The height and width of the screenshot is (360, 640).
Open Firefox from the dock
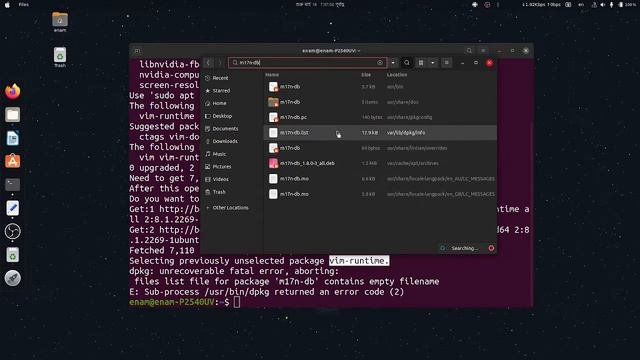pos(13,91)
